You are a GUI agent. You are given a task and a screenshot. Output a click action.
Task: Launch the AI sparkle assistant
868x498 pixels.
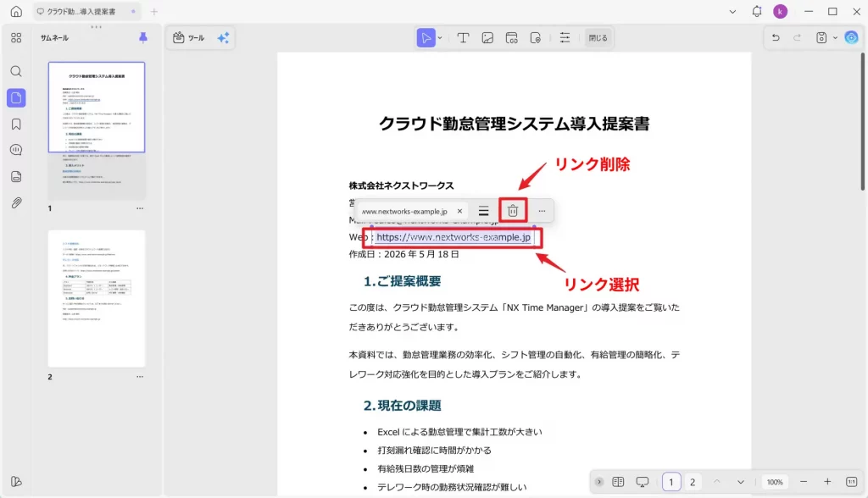223,37
